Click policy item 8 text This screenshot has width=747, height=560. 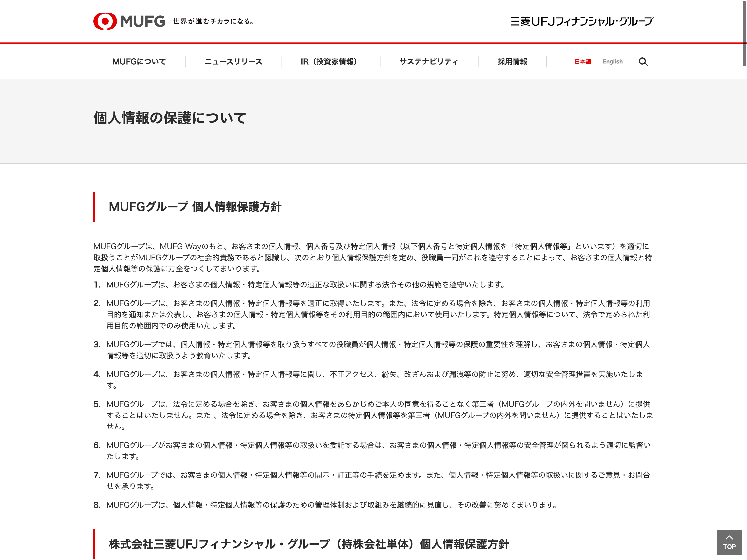(x=331, y=505)
